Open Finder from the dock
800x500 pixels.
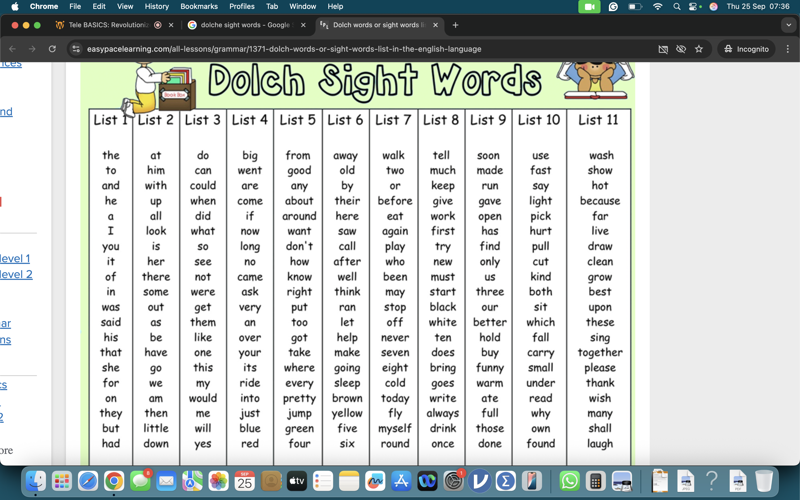35,481
